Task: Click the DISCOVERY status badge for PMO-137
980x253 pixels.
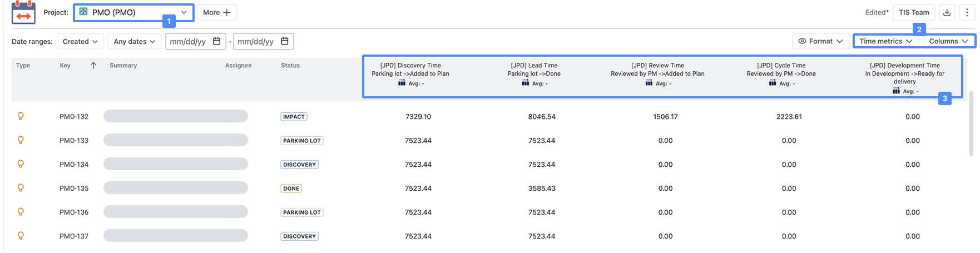Action: (x=299, y=236)
